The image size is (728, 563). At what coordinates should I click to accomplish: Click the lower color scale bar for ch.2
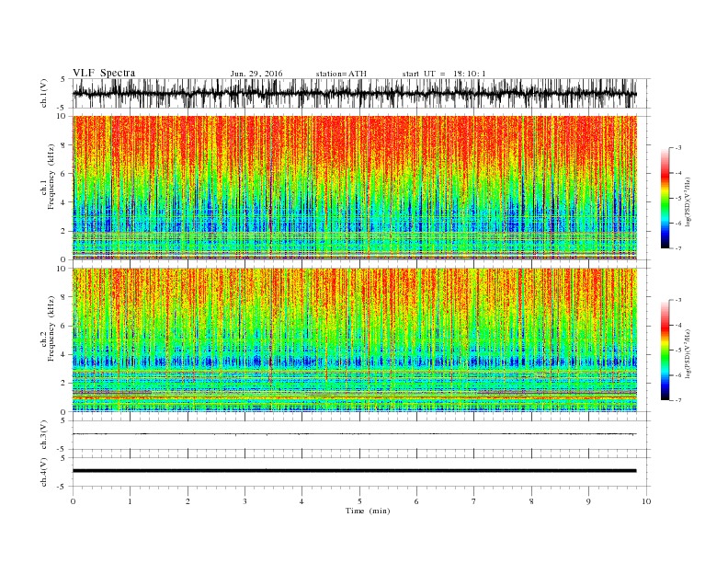[665, 350]
